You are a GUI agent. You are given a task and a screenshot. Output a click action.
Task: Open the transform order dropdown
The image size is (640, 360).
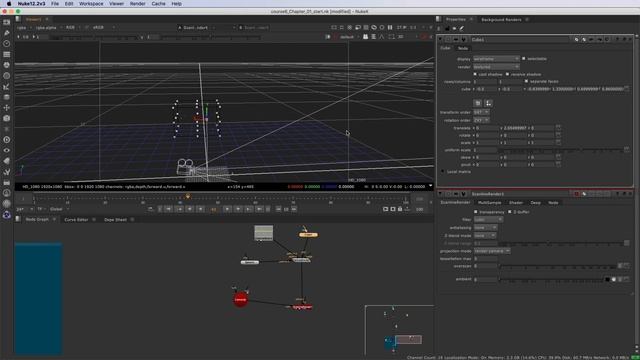(481, 112)
